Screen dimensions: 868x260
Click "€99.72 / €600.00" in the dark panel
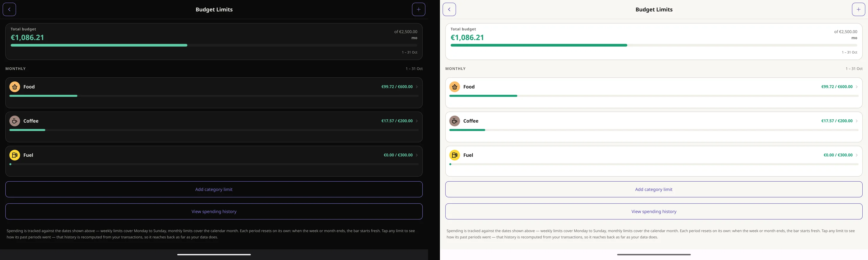coord(397,87)
